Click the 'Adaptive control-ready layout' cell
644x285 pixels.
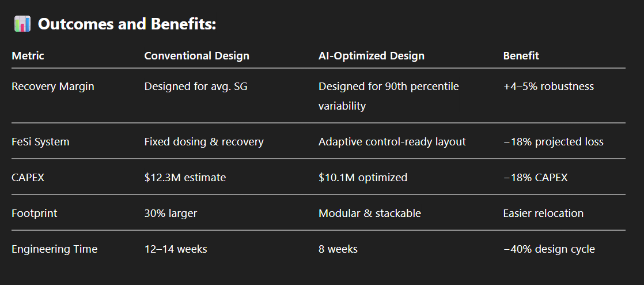click(392, 142)
